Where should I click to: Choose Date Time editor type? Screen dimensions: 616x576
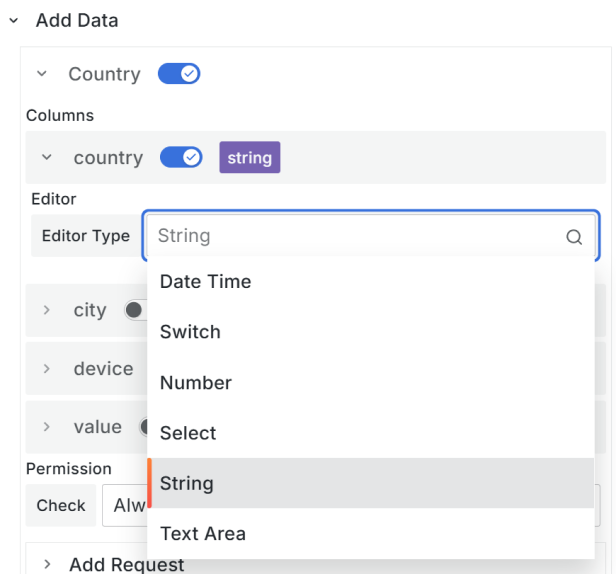205,282
